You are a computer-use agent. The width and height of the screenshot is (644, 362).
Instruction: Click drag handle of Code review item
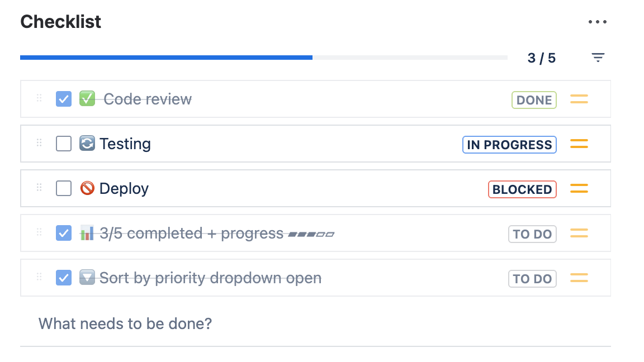(39, 99)
